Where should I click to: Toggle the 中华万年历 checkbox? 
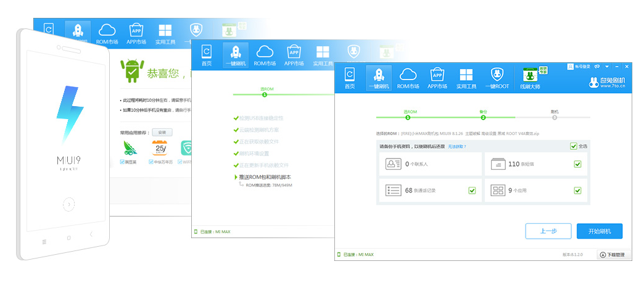tap(152, 162)
